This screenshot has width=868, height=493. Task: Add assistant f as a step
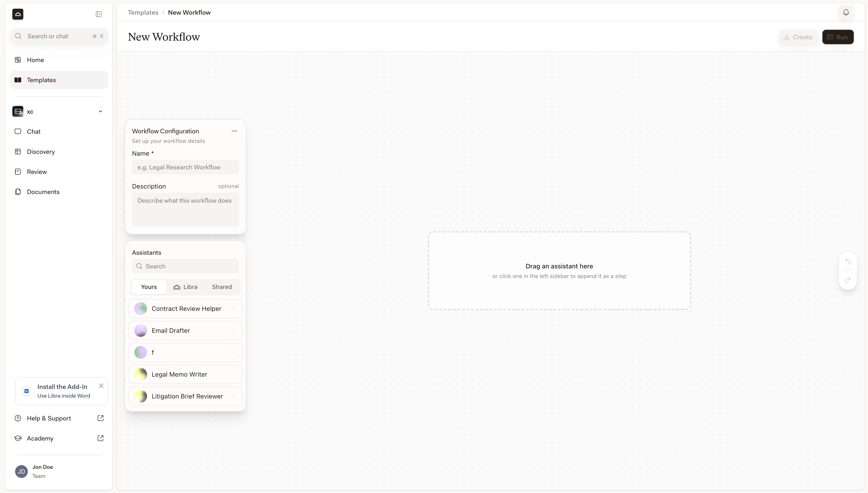(185, 352)
